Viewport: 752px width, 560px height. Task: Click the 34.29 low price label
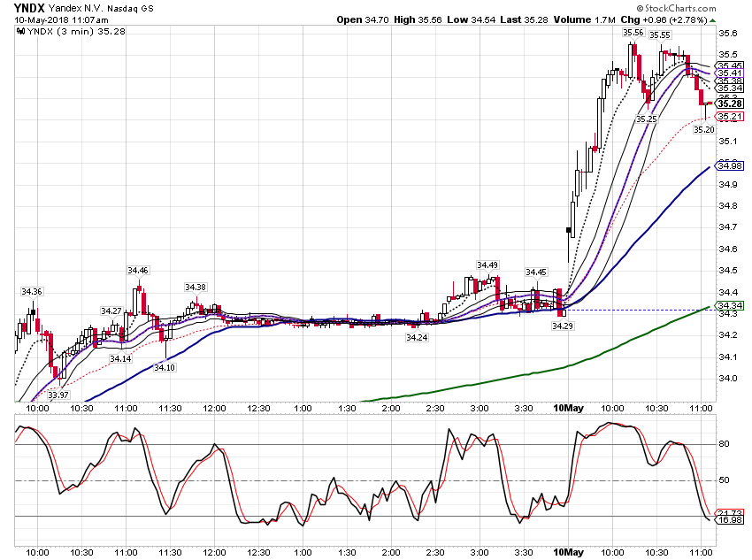[563, 326]
